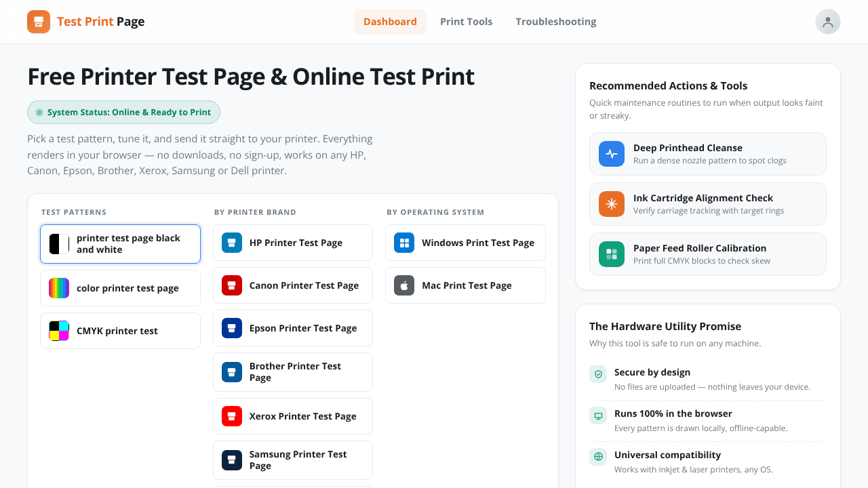Click the Free Printer Test Page heading
The image size is (868, 488).
[251, 77]
